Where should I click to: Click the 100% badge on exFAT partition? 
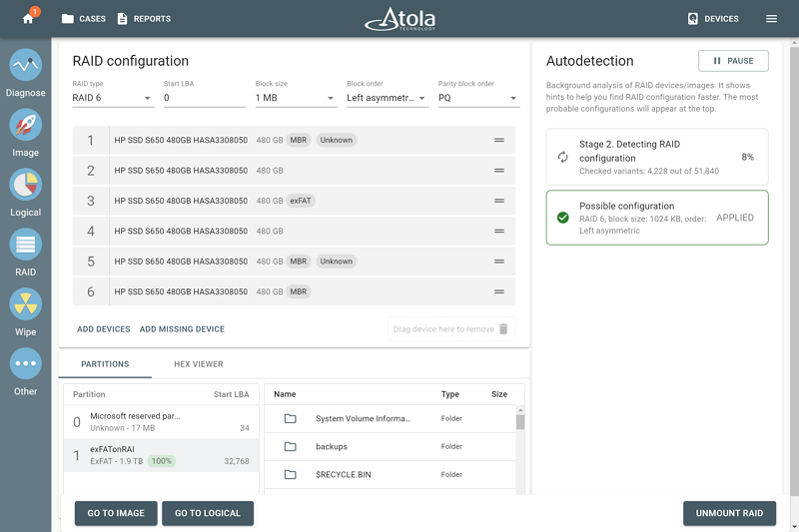[162, 461]
